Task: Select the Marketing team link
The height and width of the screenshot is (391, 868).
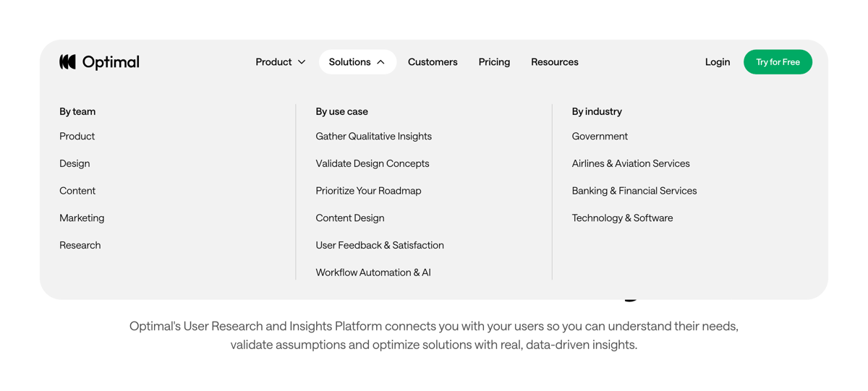Action: pyautogui.click(x=82, y=218)
